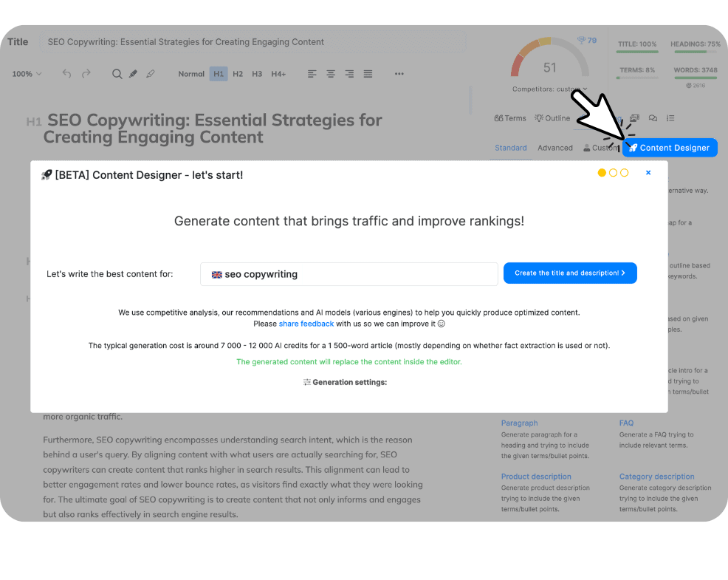
Task: Click the comments icon near Content Designer
Action: pos(653,118)
